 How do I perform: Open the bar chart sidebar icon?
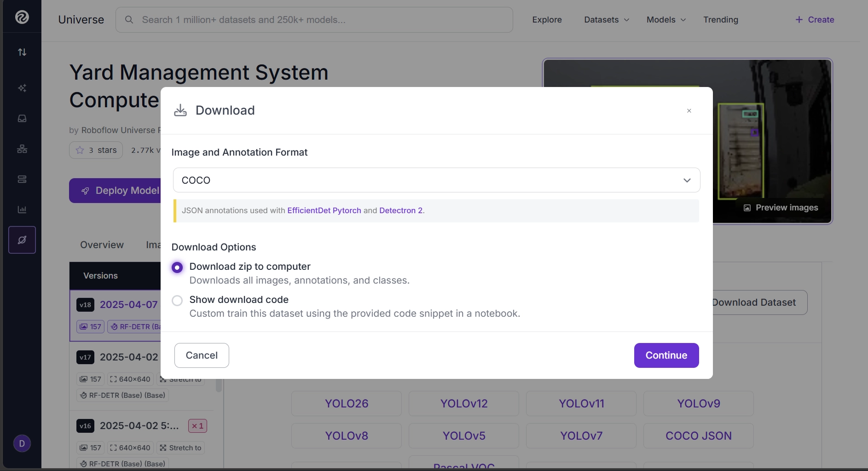pos(22,209)
